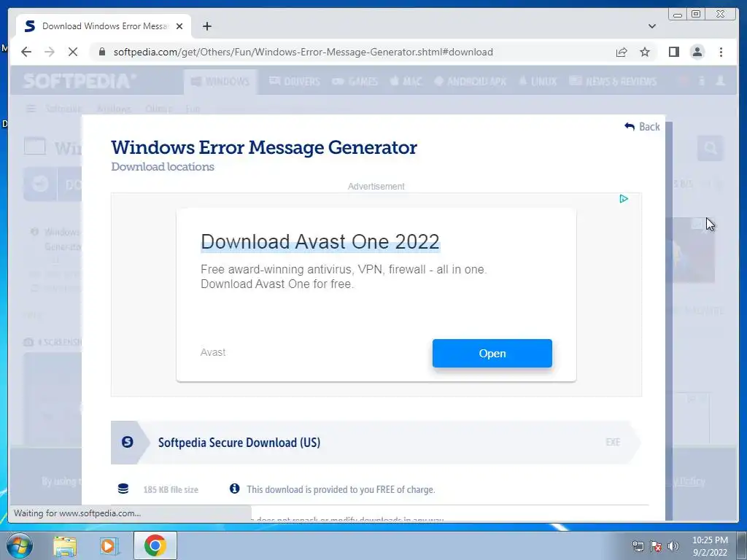Open the Games category in navigation
The height and width of the screenshot is (560, 747).
(355, 82)
